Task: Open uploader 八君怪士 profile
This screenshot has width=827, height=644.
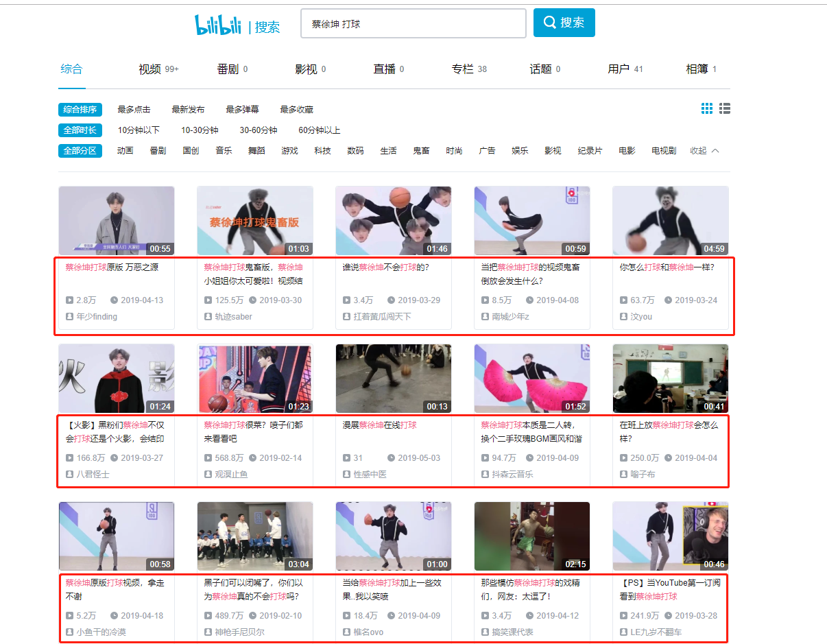Action: pyautogui.click(x=93, y=475)
